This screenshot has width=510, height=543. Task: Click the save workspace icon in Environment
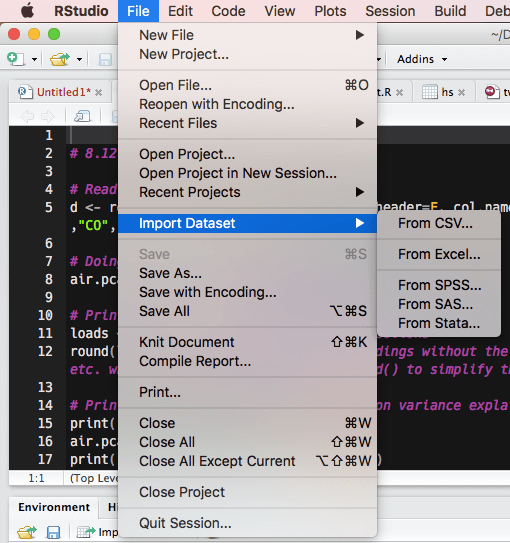tap(53, 532)
